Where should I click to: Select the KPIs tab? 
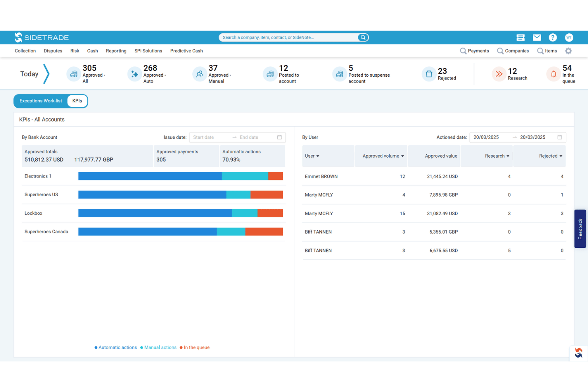tap(77, 101)
